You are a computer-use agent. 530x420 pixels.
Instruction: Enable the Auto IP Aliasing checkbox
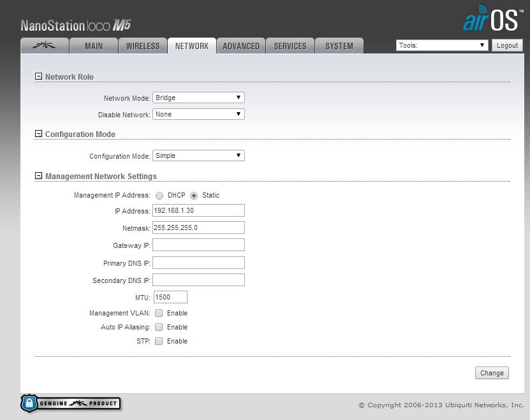pyautogui.click(x=159, y=327)
